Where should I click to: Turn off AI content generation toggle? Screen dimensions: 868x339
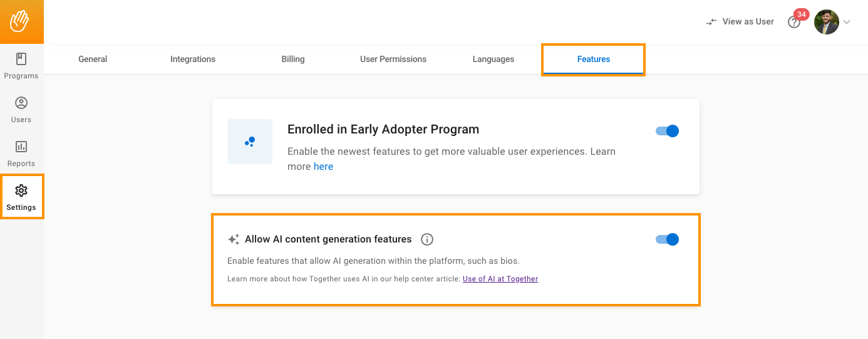point(668,239)
